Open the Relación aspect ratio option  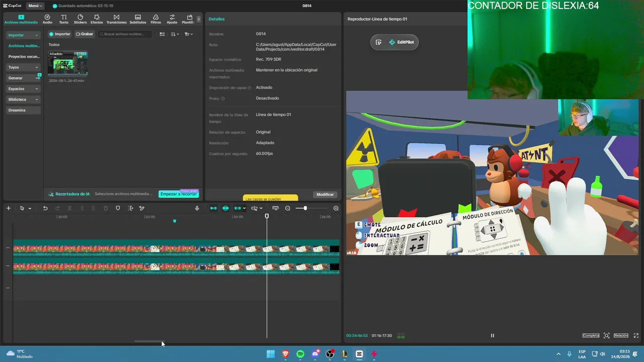coord(621,335)
